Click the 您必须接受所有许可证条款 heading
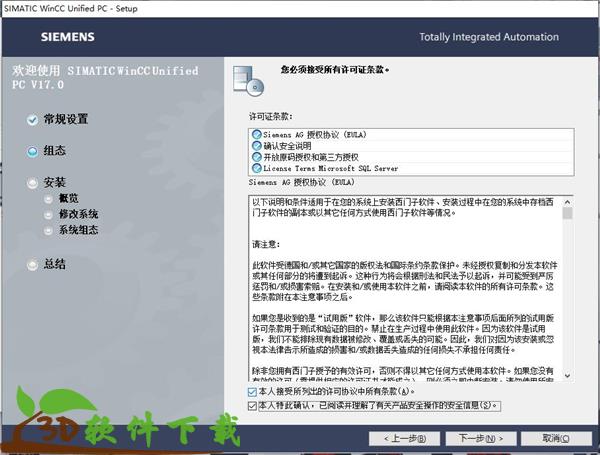The width and height of the screenshot is (600, 455). pos(335,70)
